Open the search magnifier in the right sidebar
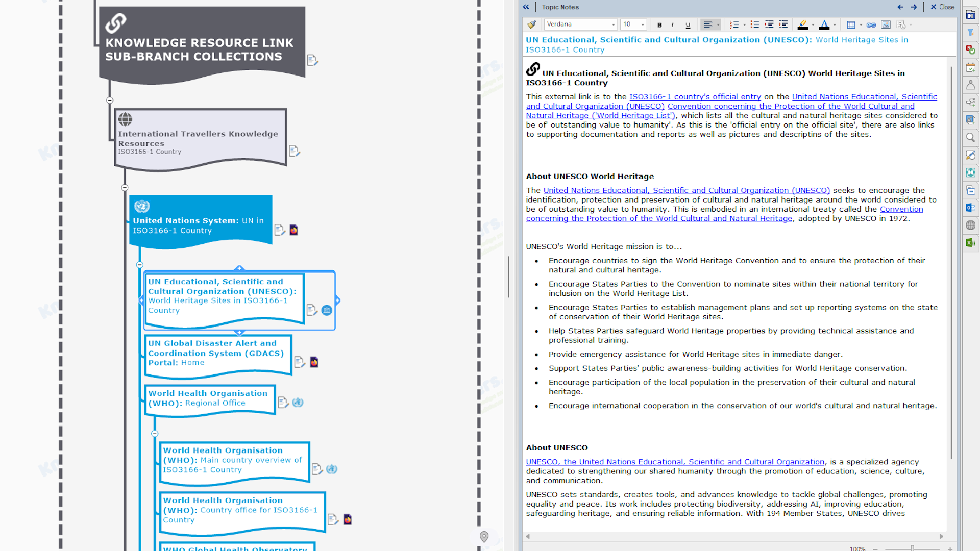Viewport: 980px width, 551px height. (970, 137)
